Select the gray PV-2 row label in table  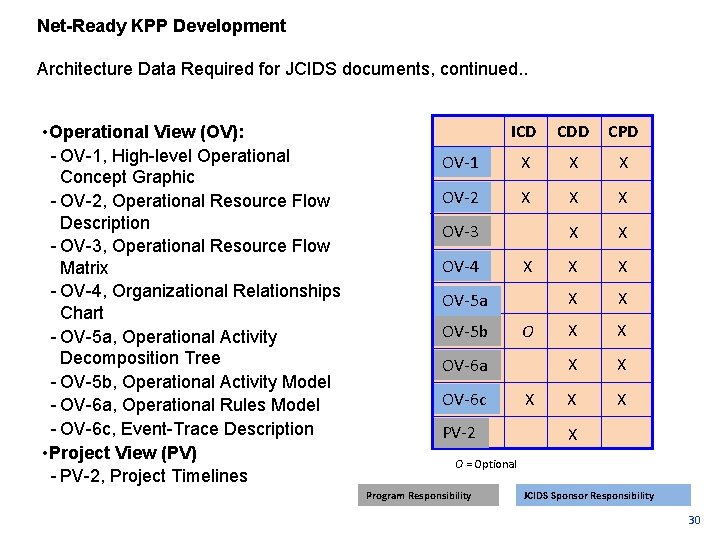[x=461, y=433]
